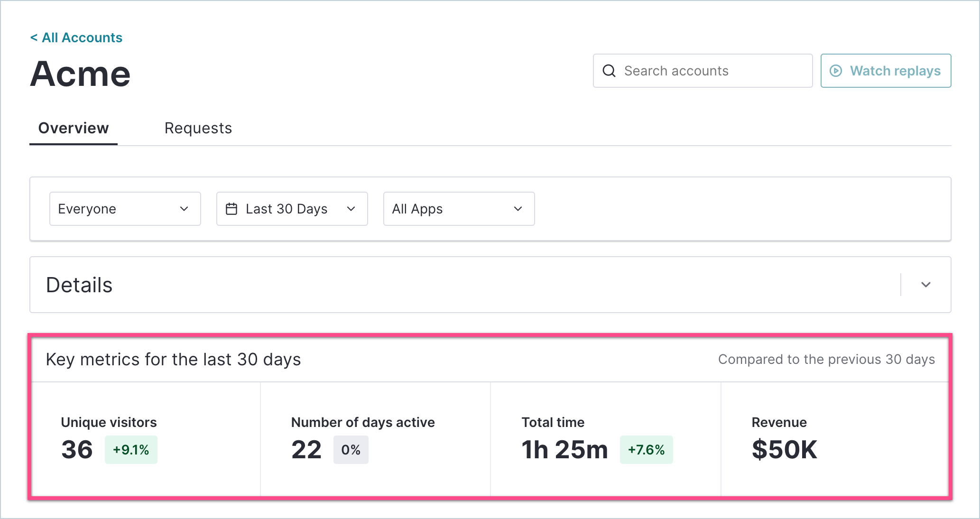Open the Last 30 Days date dropdown

coord(292,209)
